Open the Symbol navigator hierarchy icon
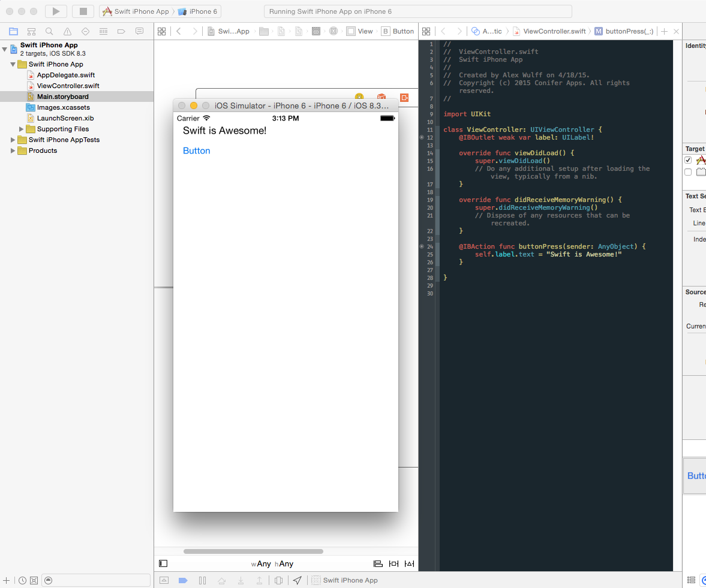 point(32,32)
